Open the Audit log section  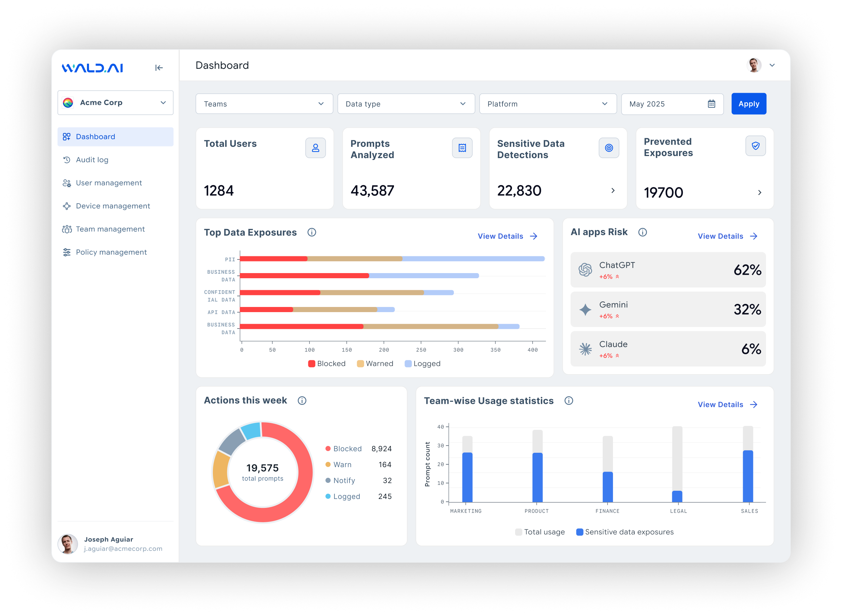point(93,159)
